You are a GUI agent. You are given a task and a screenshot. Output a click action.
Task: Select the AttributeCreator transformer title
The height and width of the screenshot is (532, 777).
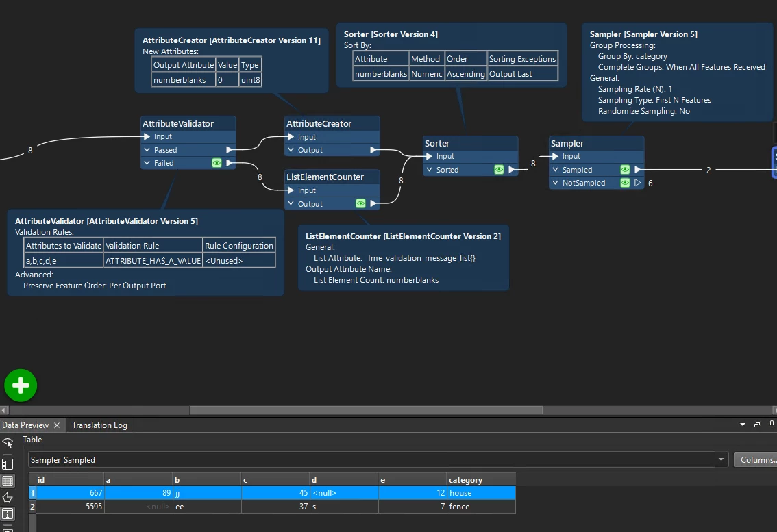[x=319, y=123]
